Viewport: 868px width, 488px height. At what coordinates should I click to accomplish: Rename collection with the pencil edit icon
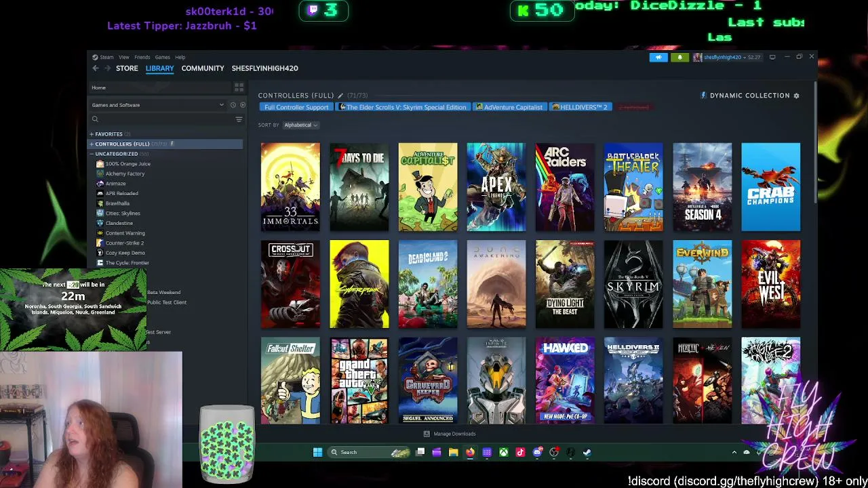tap(340, 96)
